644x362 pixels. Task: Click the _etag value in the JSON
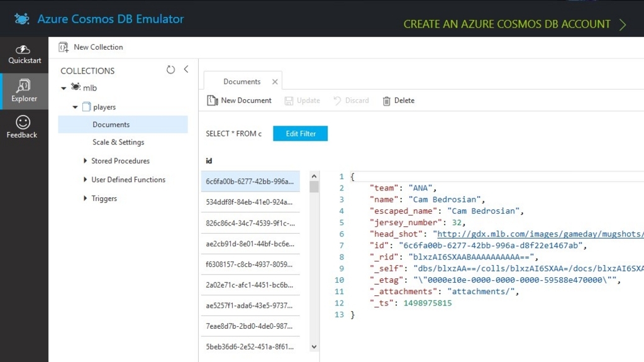point(514,280)
